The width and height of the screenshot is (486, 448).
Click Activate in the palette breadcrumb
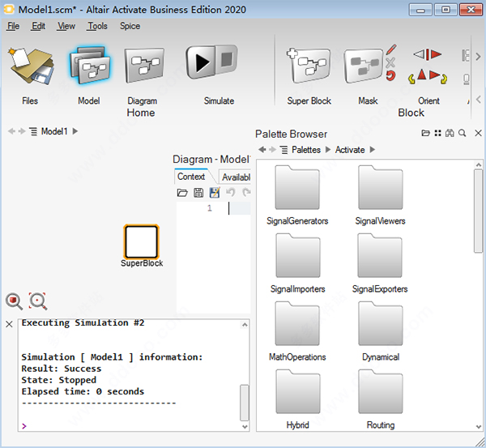350,150
